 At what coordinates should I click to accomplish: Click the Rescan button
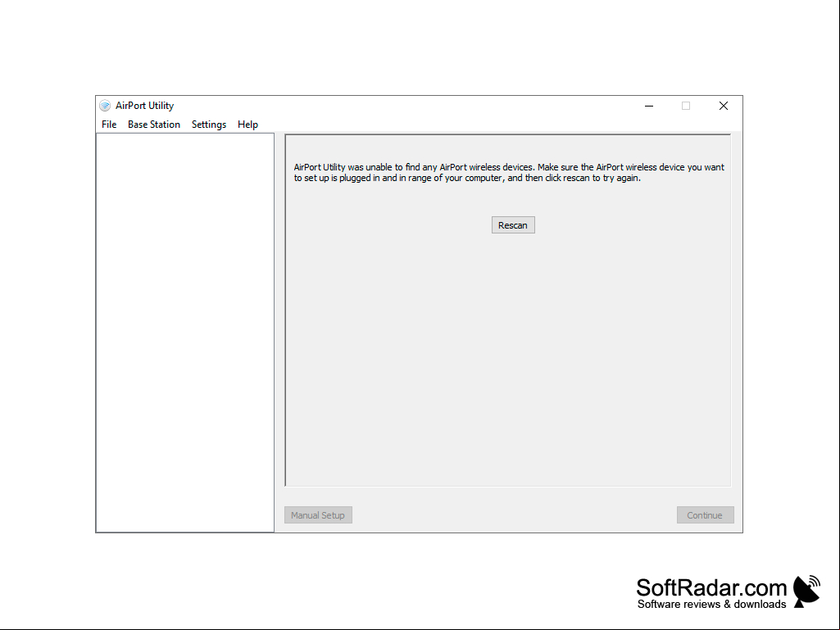513,225
